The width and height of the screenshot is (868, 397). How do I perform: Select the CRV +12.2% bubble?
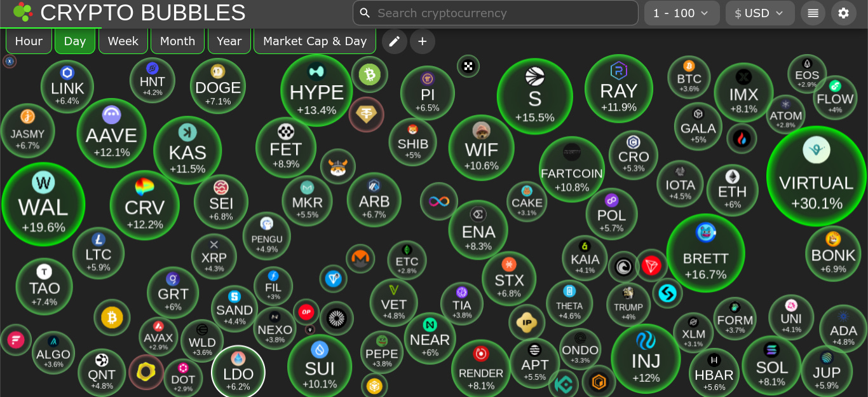(145, 205)
